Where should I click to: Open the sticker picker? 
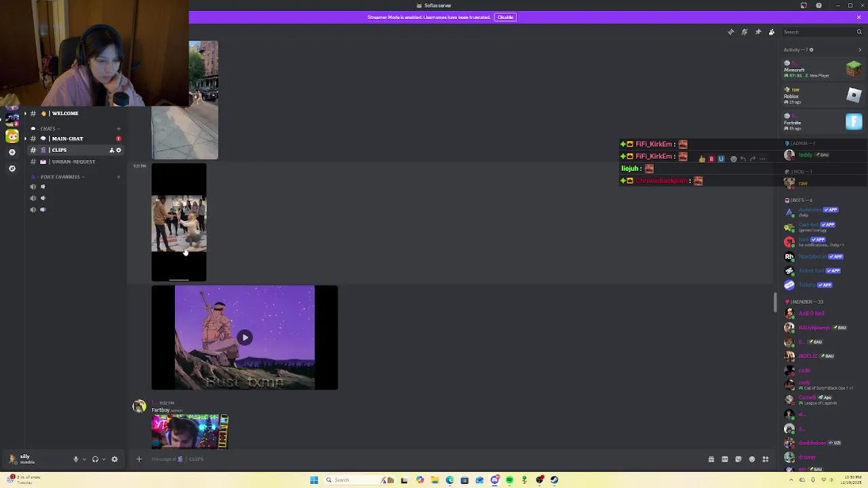(x=738, y=459)
